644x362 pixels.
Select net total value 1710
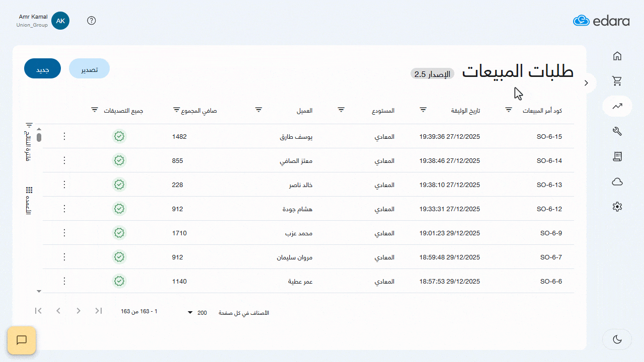(179, 233)
